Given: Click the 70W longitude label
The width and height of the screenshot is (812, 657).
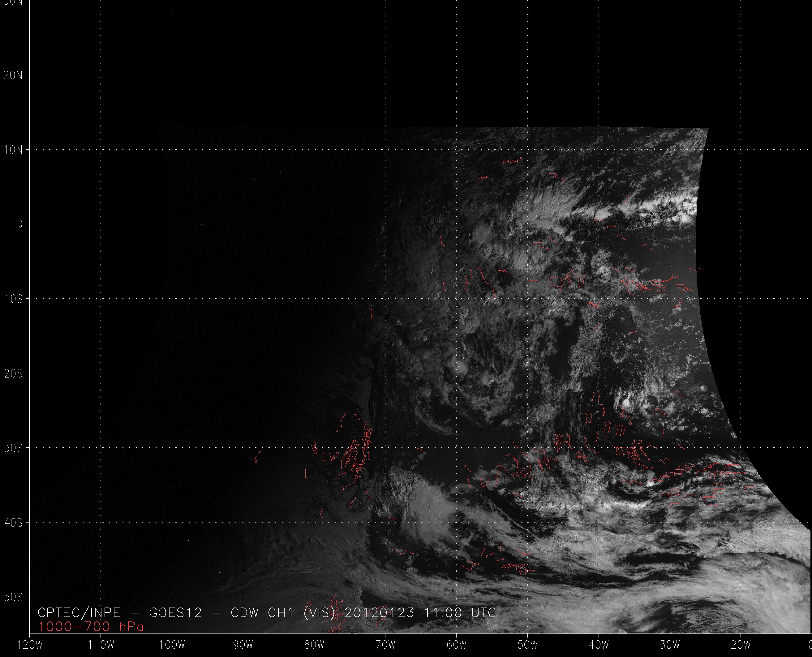Looking at the screenshot, I should (x=385, y=645).
